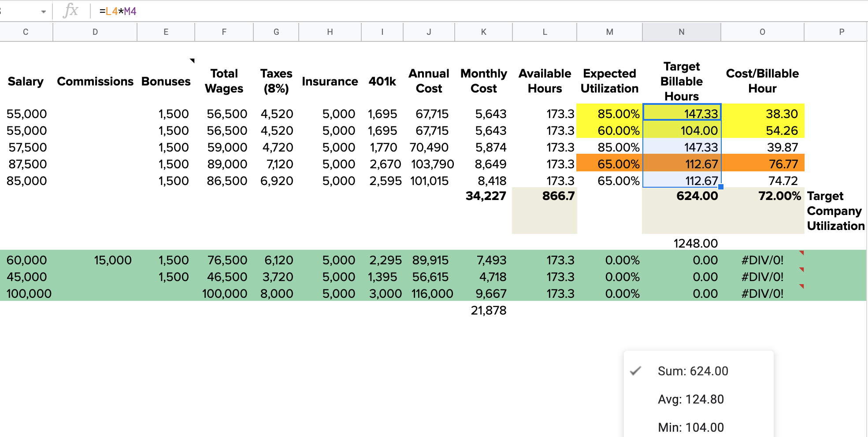
Task: Choose Min: 104.00 in summary menu
Action: click(x=699, y=427)
